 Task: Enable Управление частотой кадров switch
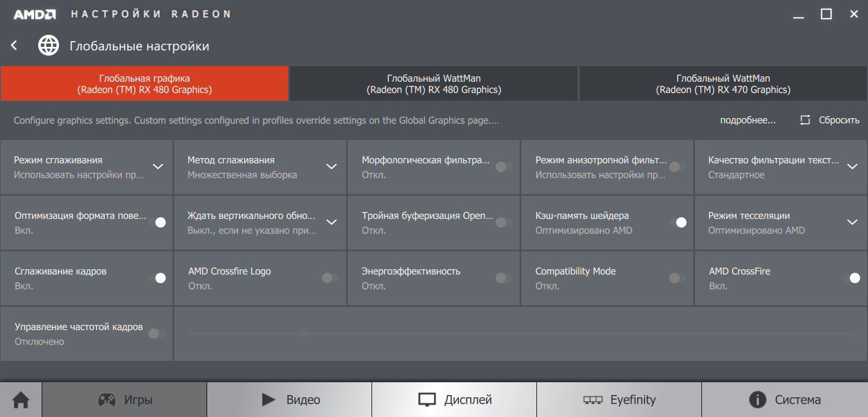157,334
